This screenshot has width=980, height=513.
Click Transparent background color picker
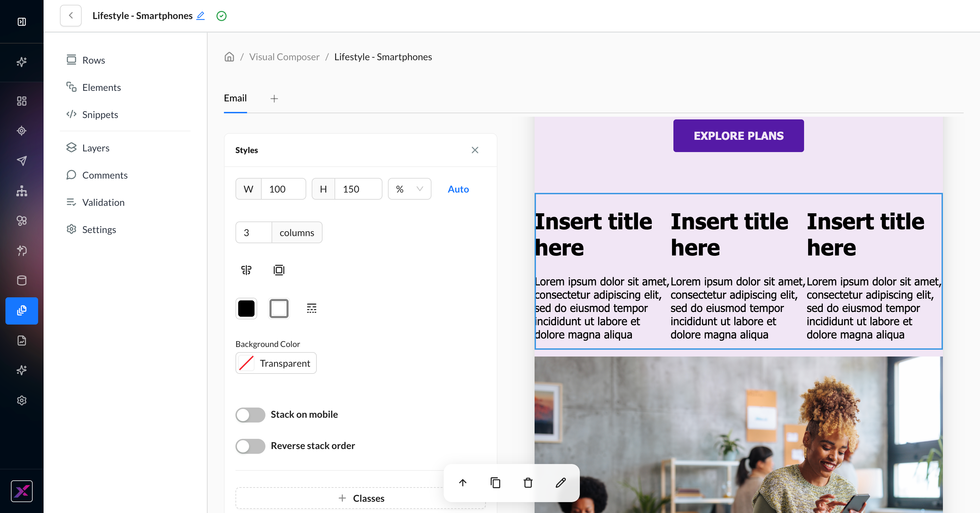tap(276, 363)
